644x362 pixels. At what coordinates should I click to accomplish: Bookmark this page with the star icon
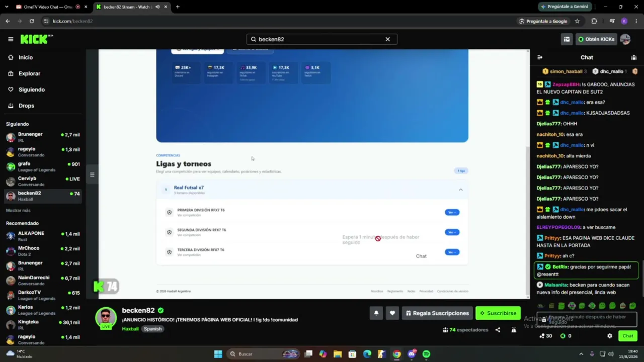577,21
